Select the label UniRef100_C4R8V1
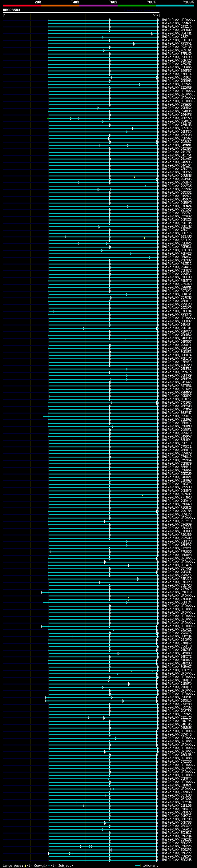 point(177,477)
